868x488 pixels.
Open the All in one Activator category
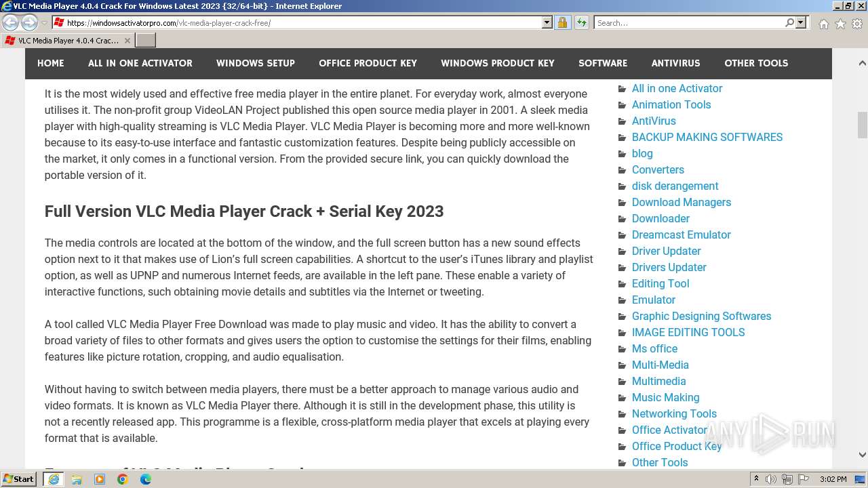click(x=677, y=88)
